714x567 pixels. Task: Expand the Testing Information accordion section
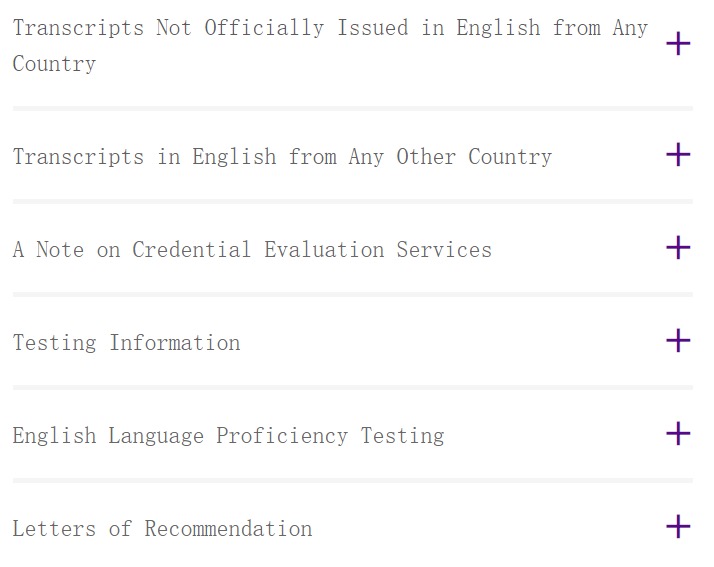click(678, 340)
